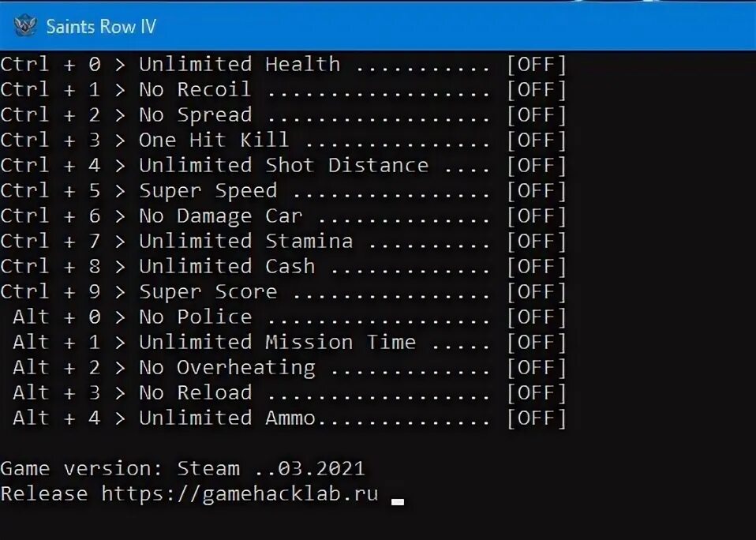Select the Unlimited Cash line

pyautogui.click(x=283, y=267)
